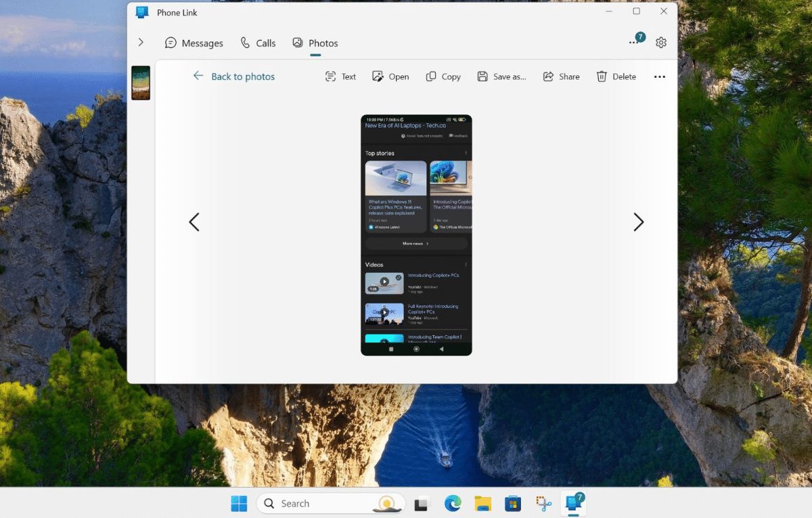Switch to the Messages tab
Image resolution: width=812 pixels, height=518 pixels.
click(194, 43)
